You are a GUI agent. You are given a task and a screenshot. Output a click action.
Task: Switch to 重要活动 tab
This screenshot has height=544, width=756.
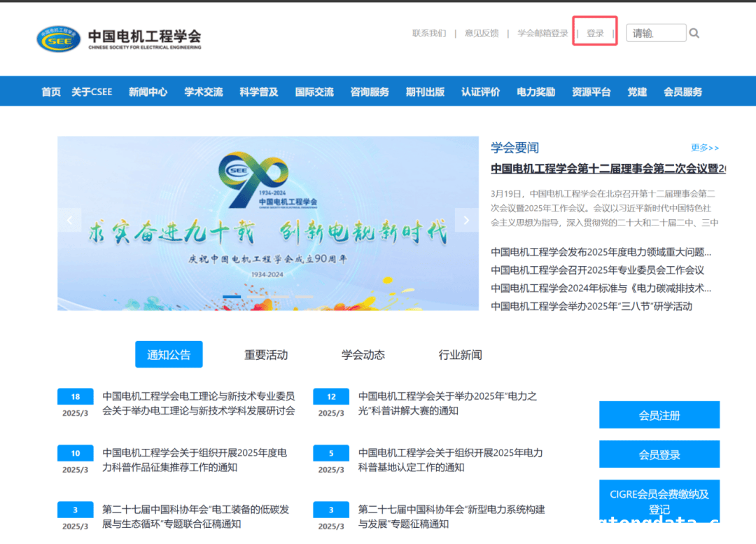(266, 355)
